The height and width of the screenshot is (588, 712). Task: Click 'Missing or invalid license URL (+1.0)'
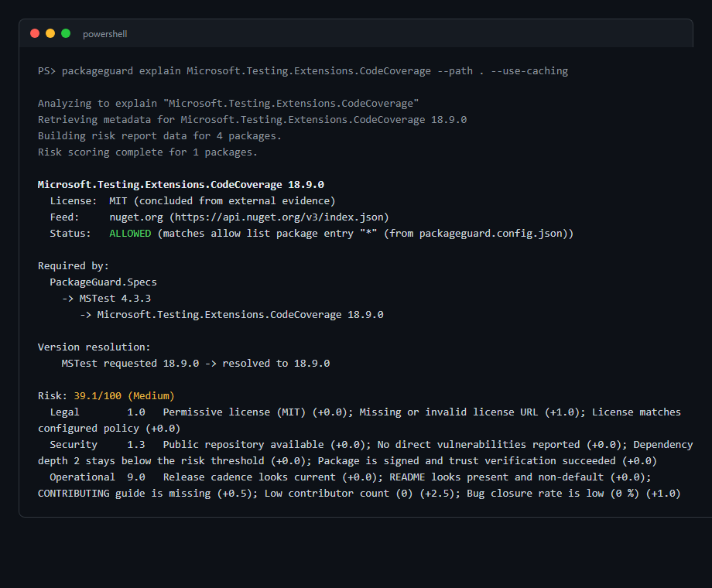(470, 412)
